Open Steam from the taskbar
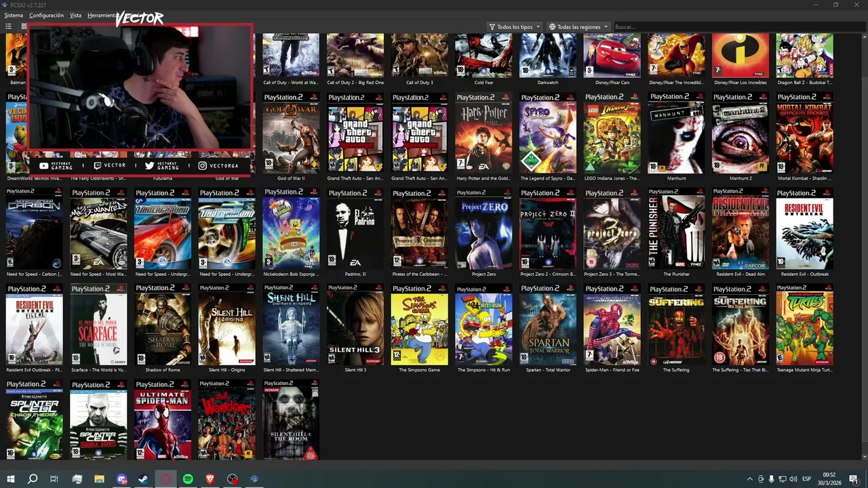This screenshot has width=868, height=488. click(144, 479)
